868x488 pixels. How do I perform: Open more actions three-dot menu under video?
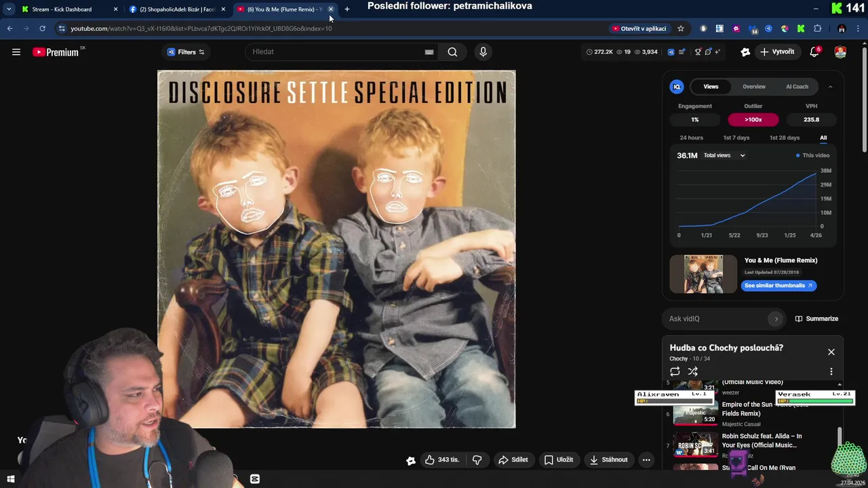[x=646, y=460]
